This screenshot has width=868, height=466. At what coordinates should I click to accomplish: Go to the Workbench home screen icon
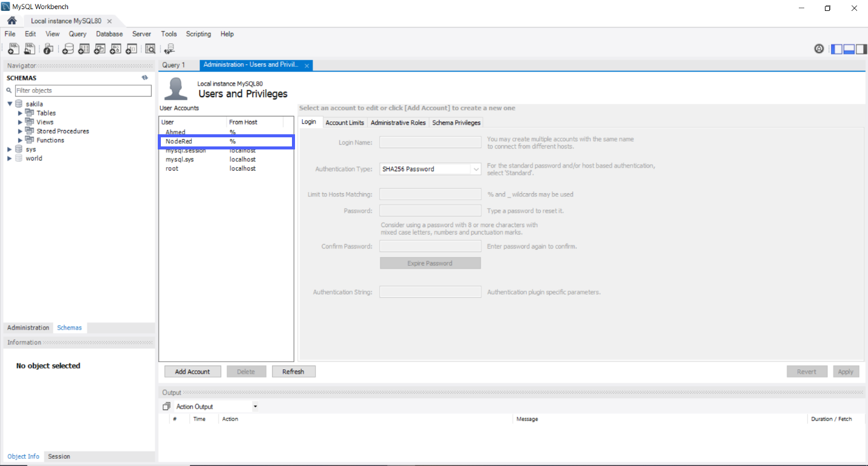(x=12, y=21)
